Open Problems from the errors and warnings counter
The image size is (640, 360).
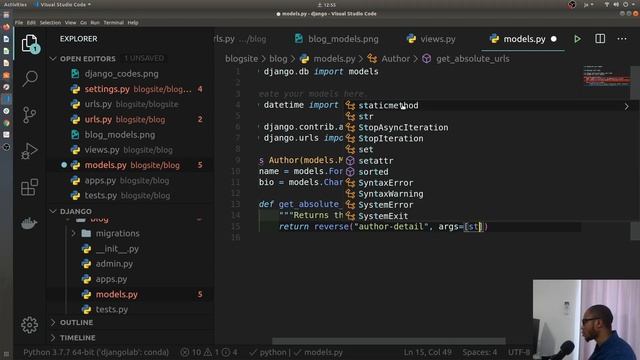(x=209, y=352)
